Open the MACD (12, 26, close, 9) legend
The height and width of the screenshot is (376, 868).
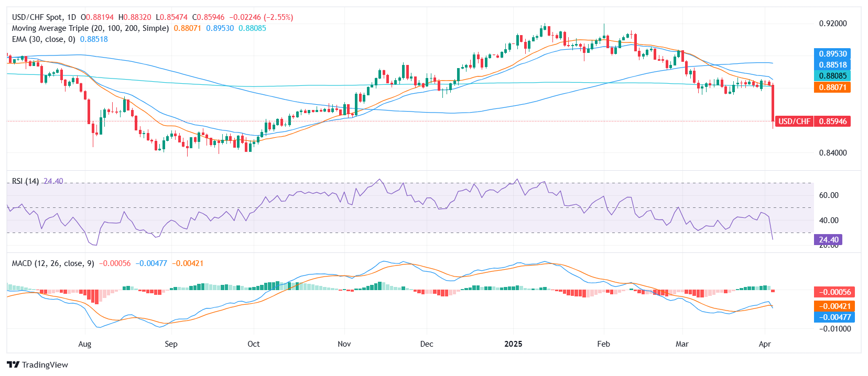pos(53,263)
